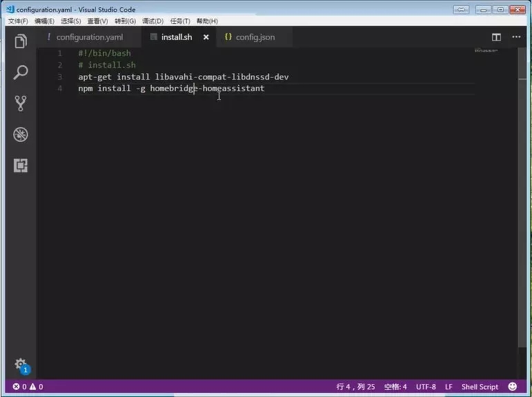Click the UTF-8 encoding selector
The height and width of the screenshot is (397, 532).
coord(426,387)
